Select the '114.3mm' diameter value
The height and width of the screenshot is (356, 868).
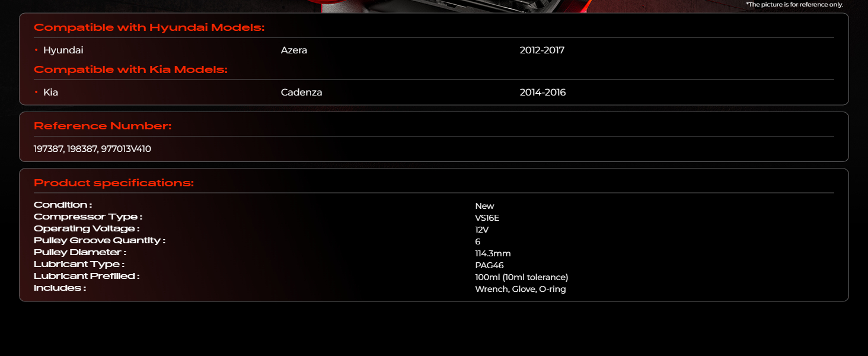click(493, 253)
